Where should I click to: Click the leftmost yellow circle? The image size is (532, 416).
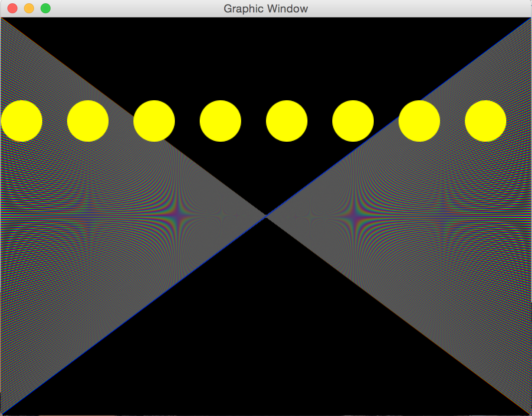(22, 121)
